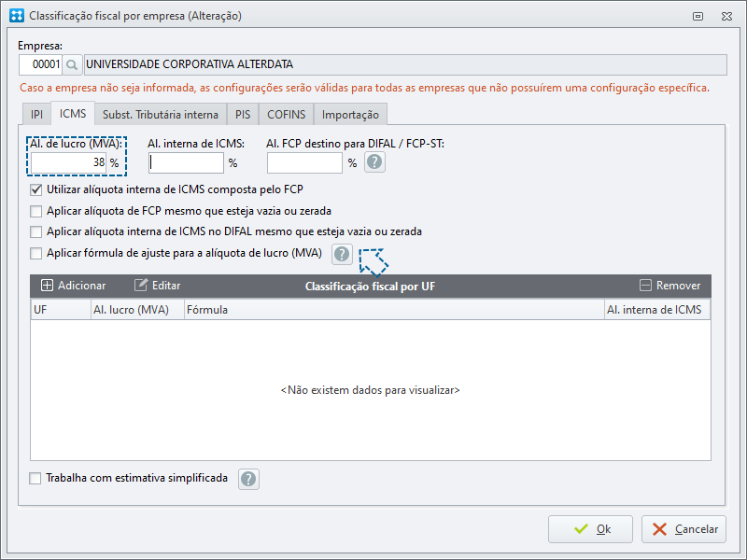747x560 pixels.
Task: Switch to the COFINS tab
Action: tap(286, 115)
